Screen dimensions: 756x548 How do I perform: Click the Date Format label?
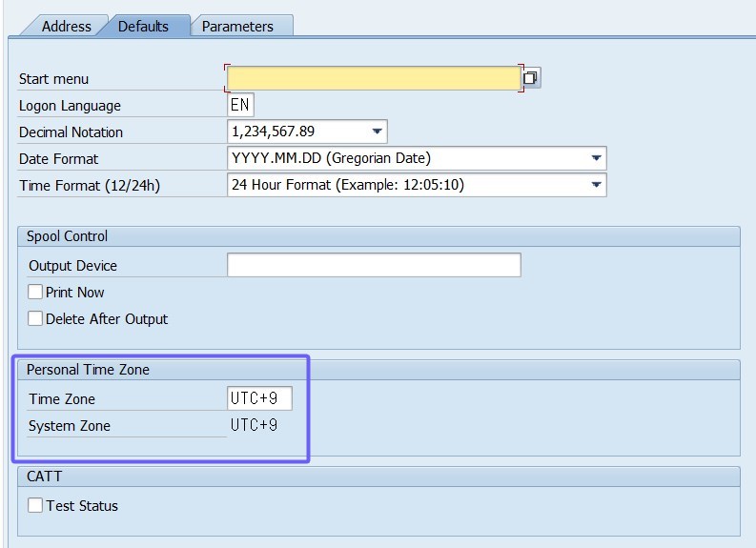[58, 159]
